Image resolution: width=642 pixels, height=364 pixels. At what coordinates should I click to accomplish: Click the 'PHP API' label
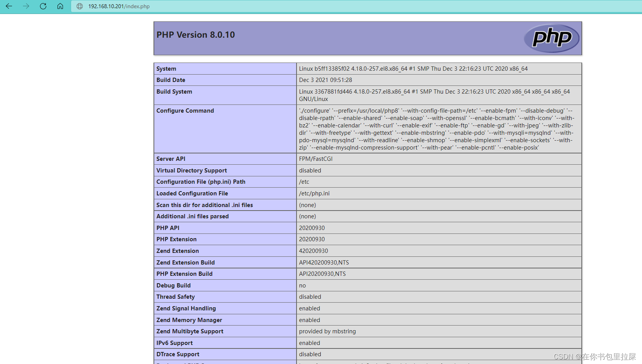168,228
